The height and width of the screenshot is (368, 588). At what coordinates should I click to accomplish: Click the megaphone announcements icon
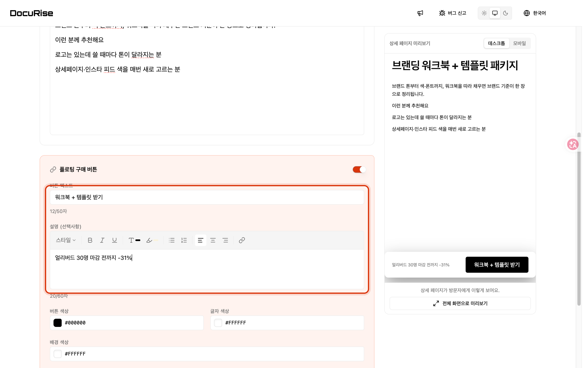click(420, 13)
